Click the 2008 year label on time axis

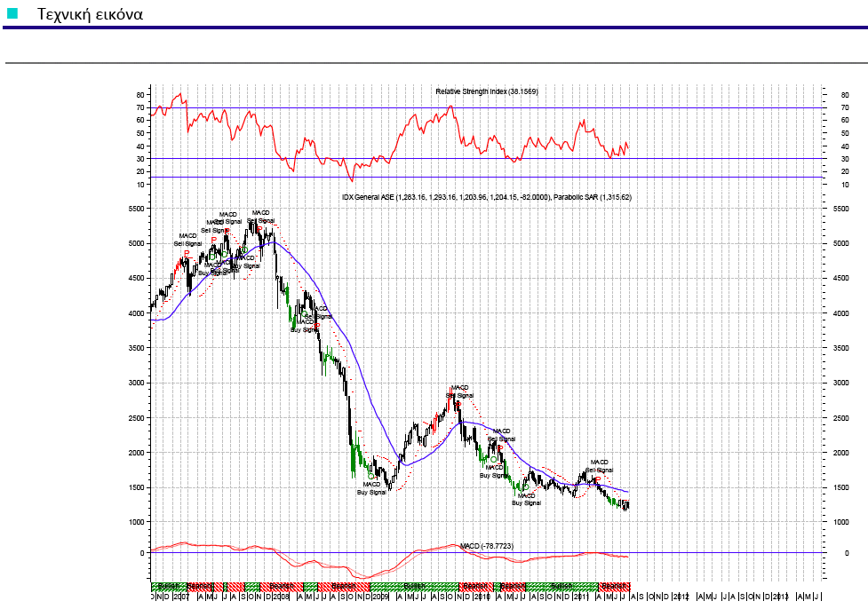click(282, 597)
